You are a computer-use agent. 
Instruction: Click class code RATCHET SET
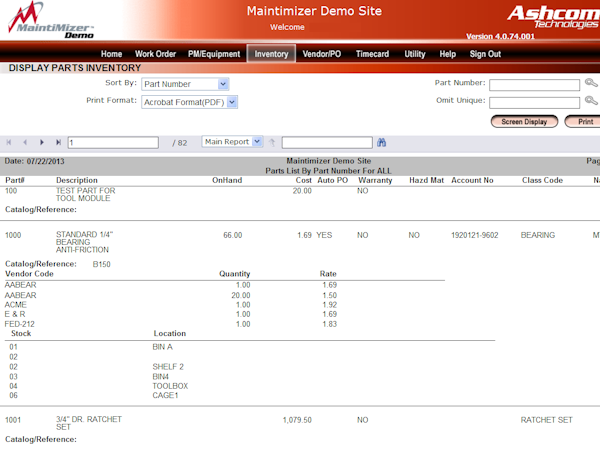[546, 420]
